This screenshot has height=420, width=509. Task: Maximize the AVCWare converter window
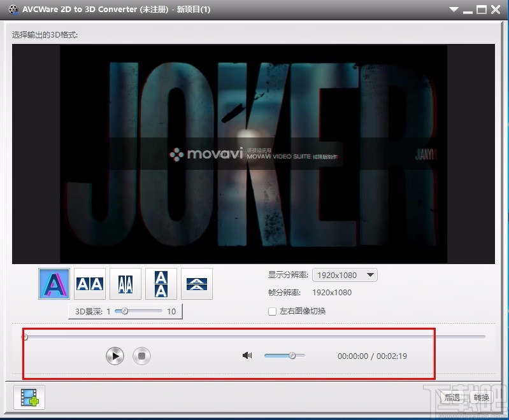click(x=482, y=10)
